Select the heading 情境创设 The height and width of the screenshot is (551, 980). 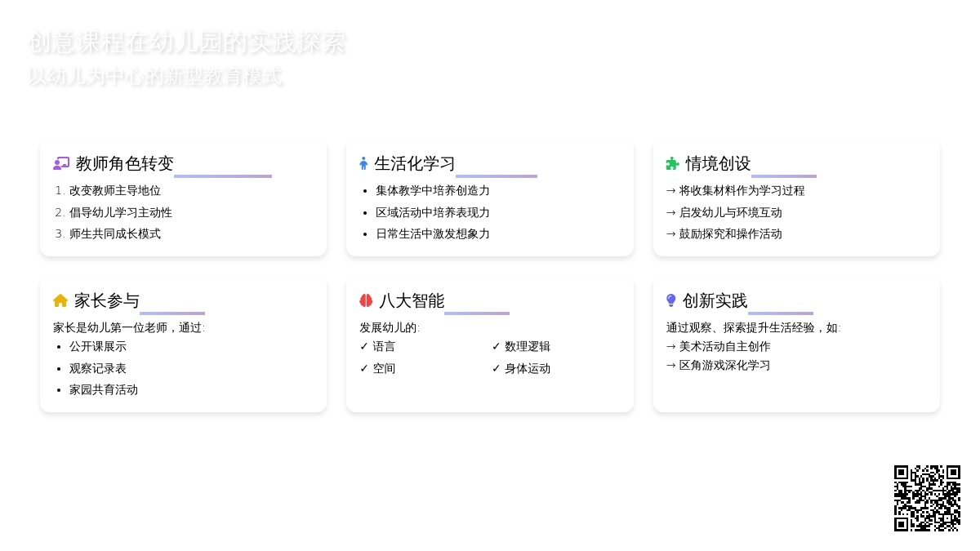[x=718, y=163]
